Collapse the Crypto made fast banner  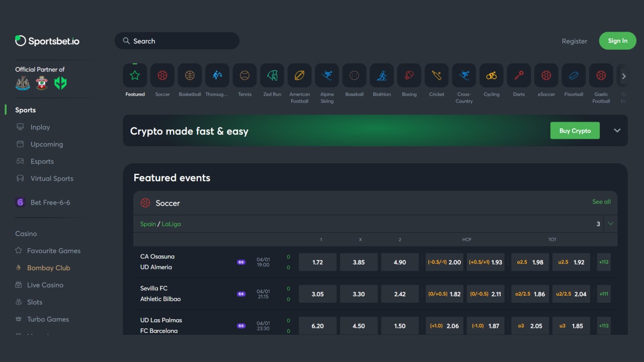tap(617, 131)
